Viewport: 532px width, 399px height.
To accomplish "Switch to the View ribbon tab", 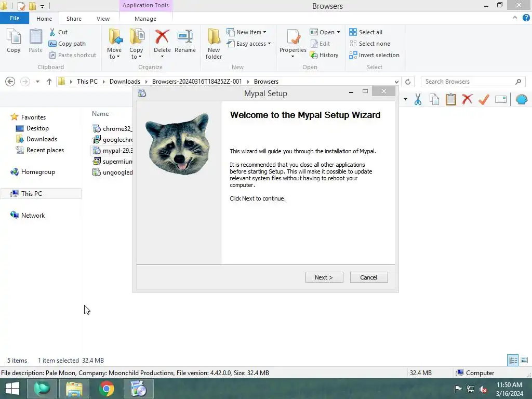I will tap(103, 19).
